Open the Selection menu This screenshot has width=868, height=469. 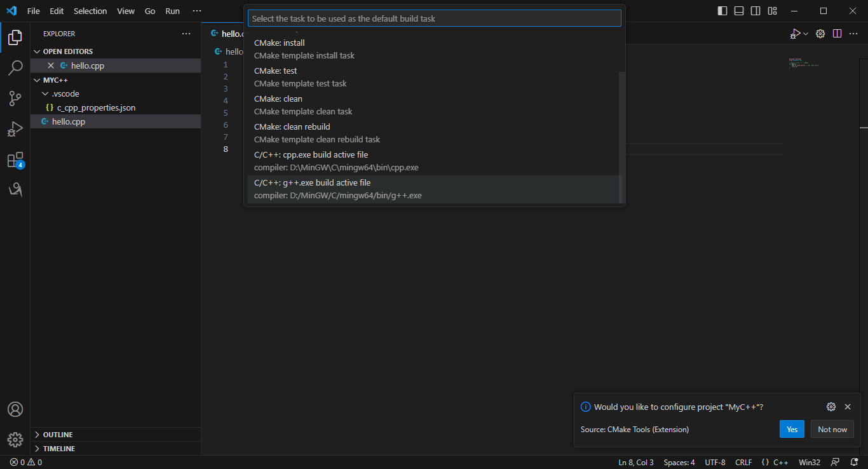coord(90,11)
